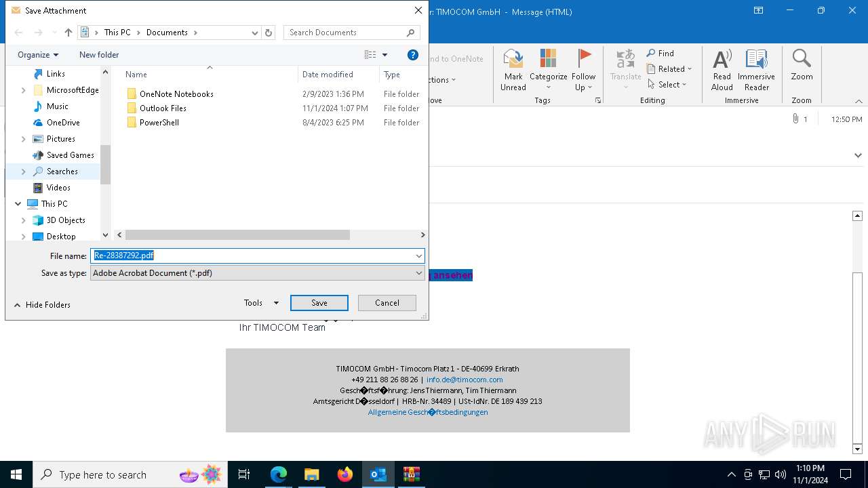Open the notifications center icon
Viewport: 868px width, 488px height.
point(846,474)
